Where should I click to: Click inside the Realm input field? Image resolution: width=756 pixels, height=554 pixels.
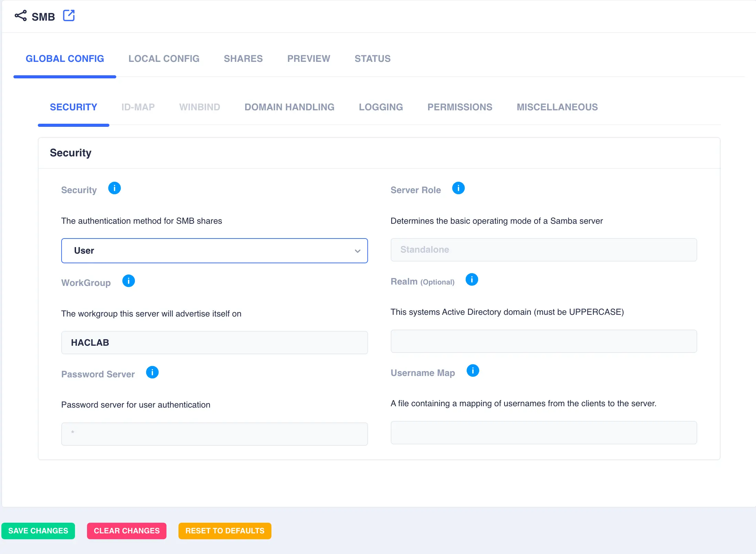pyautogui.click(x=544, y=341)
